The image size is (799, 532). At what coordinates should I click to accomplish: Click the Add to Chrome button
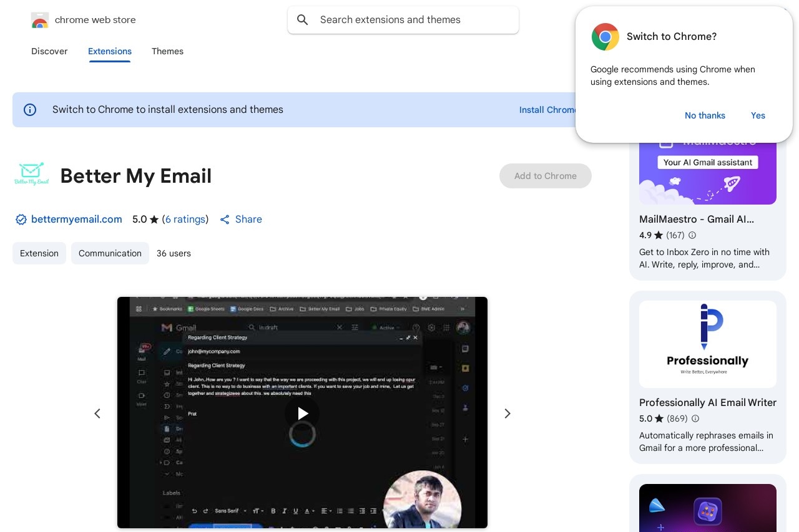click(546, 176)
